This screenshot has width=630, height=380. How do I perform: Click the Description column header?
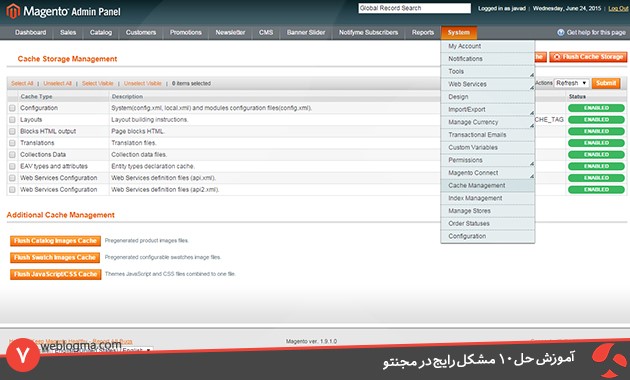click(127, 97)
